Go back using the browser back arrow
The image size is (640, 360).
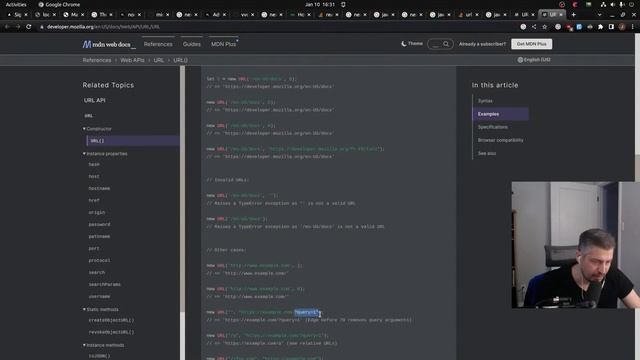(x=7, y=27)
